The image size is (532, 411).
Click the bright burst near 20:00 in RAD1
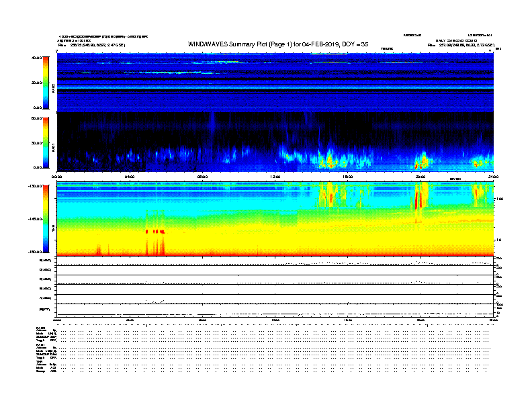(422, 161)
